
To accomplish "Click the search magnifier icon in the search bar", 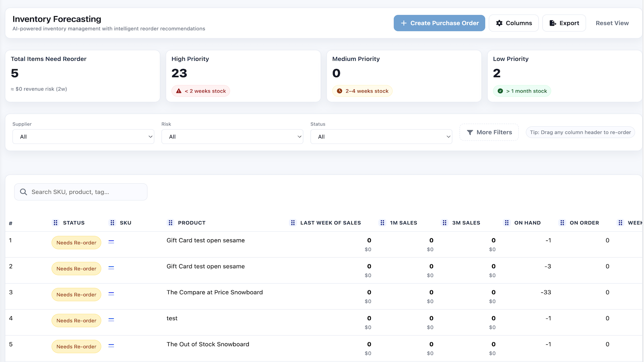I will pyautogui.click(x=23, y=192).
